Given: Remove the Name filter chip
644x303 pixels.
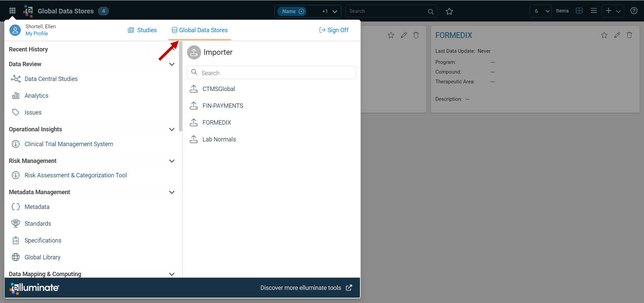Looking at the screenshot, I should tap(301, 11).
